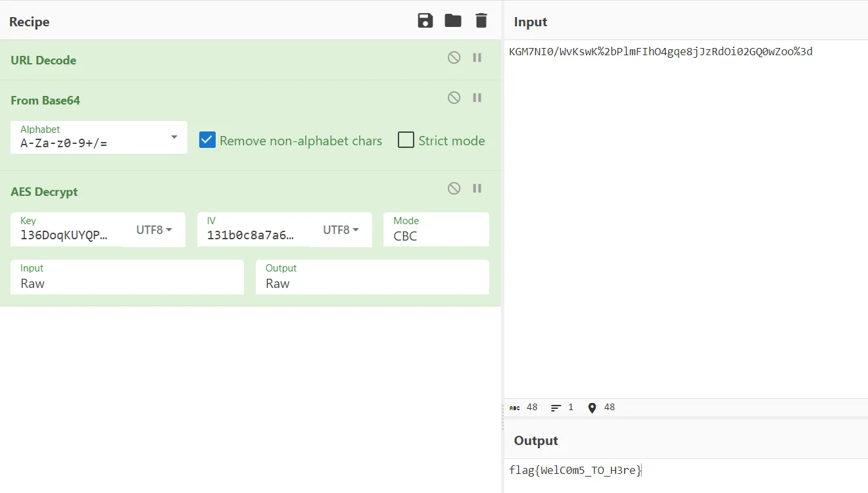Pause at AES Decrypt breakpoint icon

[477, 189]
